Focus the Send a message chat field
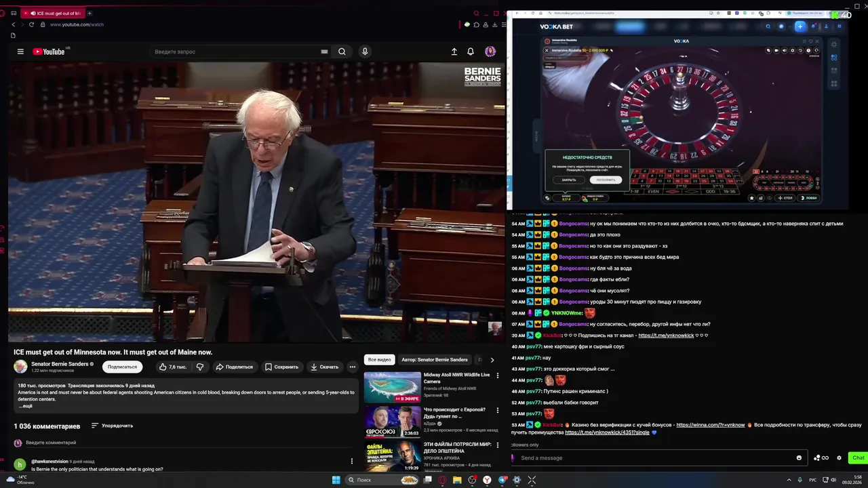 658,457
